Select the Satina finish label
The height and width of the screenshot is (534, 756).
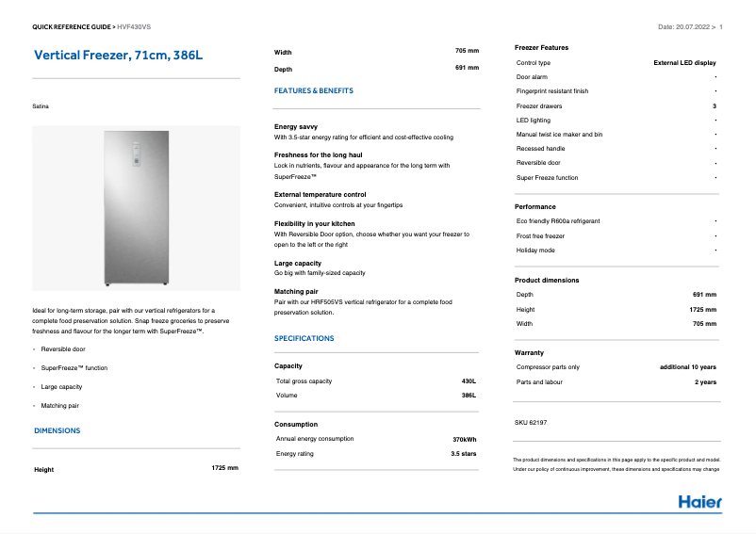click(x=41, y=107)
